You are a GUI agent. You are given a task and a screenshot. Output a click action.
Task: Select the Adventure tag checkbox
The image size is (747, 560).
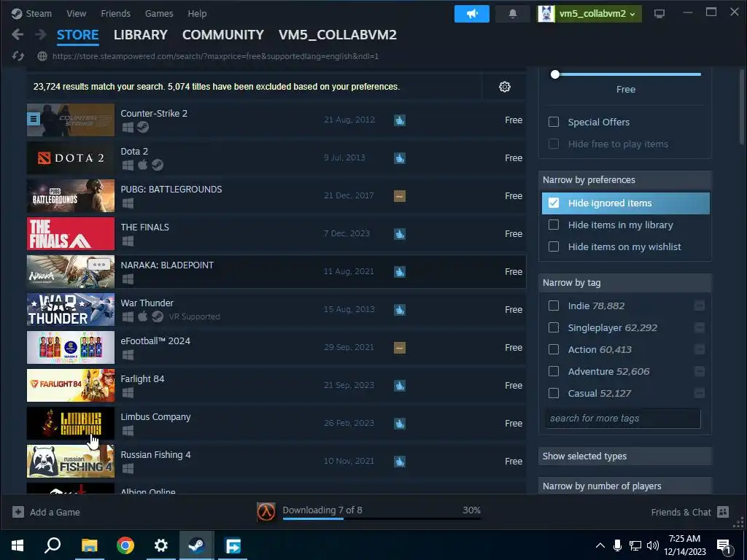click(554, 371)
